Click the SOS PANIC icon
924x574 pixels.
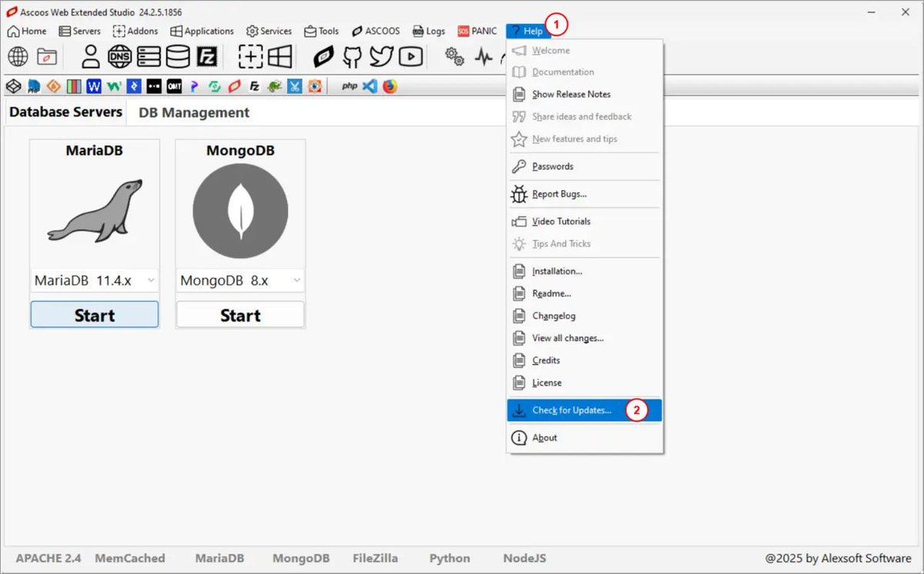(x=477, y=31)
